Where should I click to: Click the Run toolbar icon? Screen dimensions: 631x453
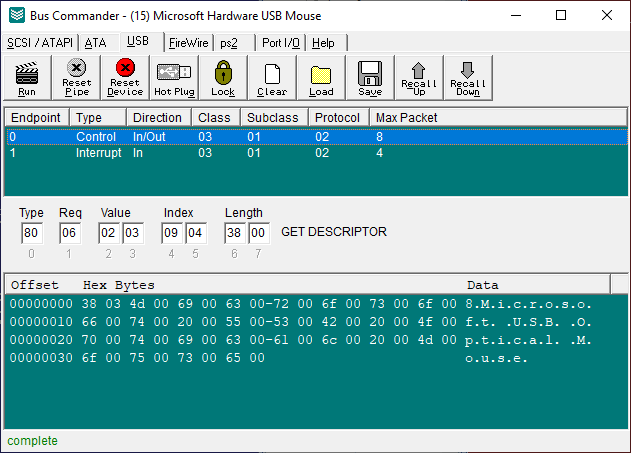[28, 78]
